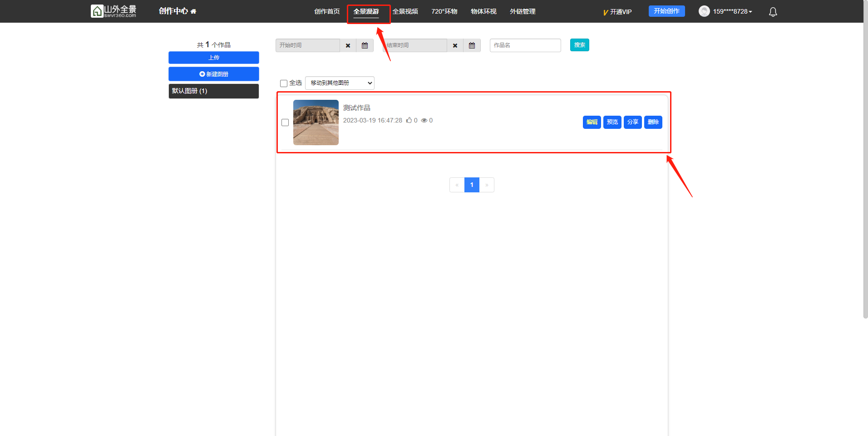Clear the end time field
Screen dimensions: 868x436
455,45
